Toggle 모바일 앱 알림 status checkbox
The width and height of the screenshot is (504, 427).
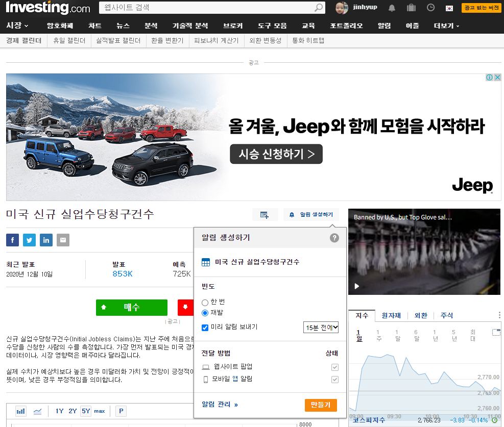click(x=334, y=380)
